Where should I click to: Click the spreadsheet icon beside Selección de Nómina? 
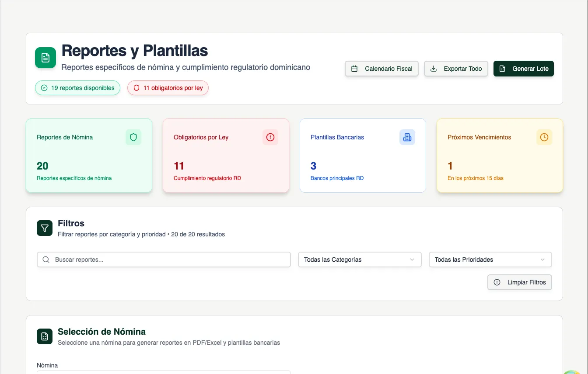45,336
